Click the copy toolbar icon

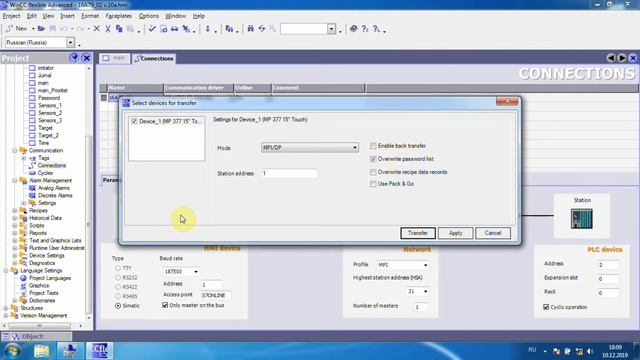119,29
